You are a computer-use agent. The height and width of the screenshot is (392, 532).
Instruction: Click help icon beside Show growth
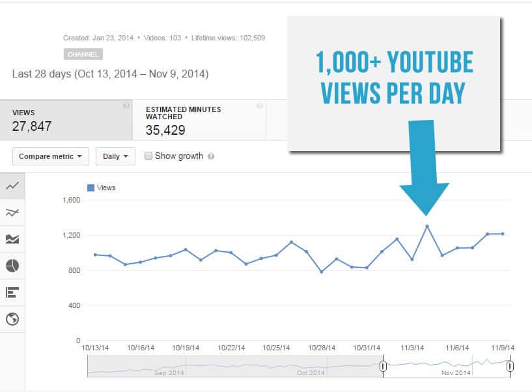(211, 156)
